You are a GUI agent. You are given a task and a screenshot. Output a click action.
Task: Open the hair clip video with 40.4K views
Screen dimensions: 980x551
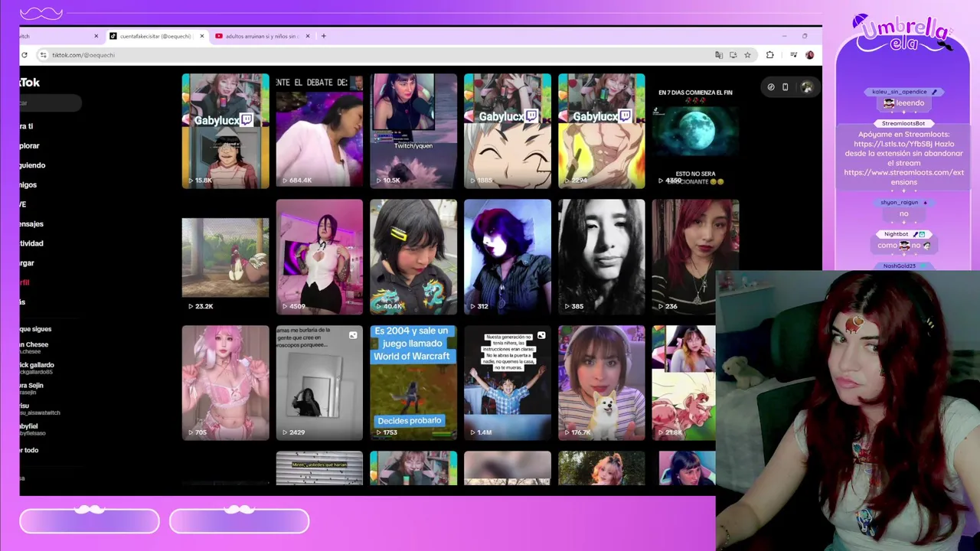coord(413,257)
